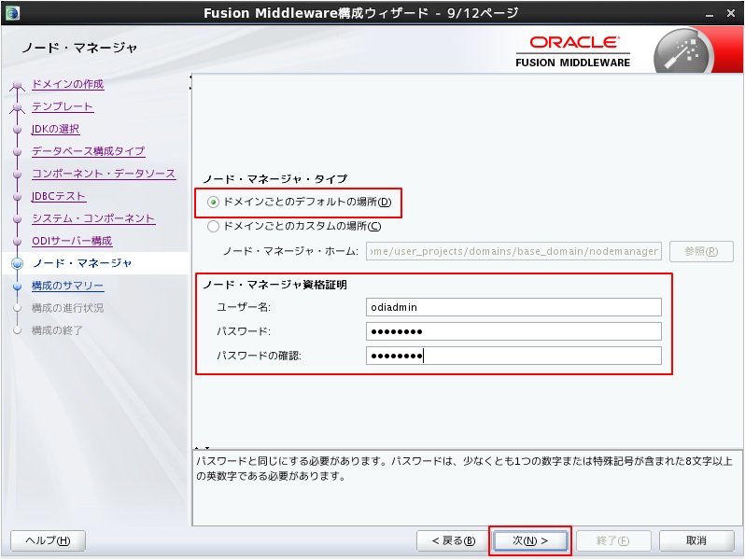Screen dimensions: 745x560
Task: Click the step node icon beside データベース構成タイプ
Action: [18, 152]
